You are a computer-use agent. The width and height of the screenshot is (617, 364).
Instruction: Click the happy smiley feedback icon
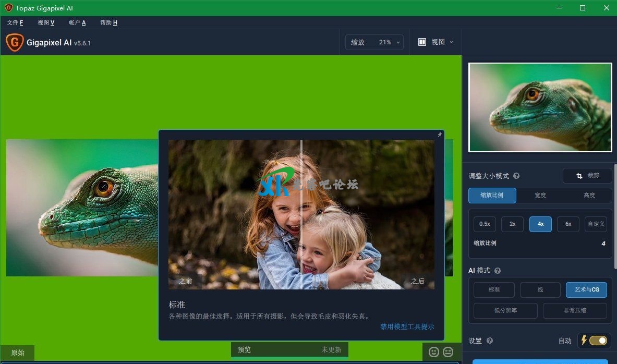tap(433, 352)
